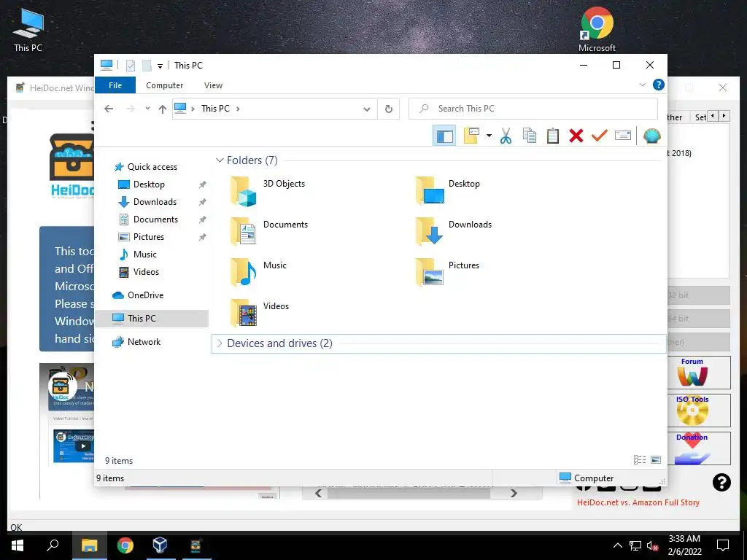
Task: Open Music in the sidebar
Action: click(145, 254)
